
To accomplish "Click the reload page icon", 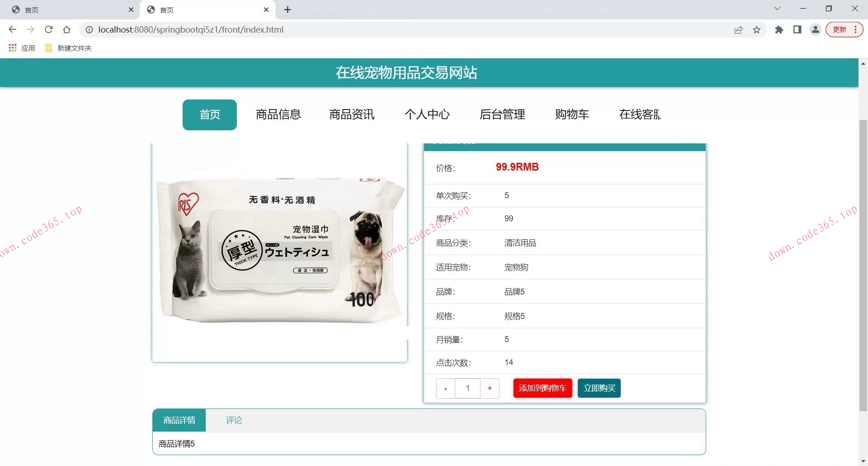I will (x=49, y=29).
